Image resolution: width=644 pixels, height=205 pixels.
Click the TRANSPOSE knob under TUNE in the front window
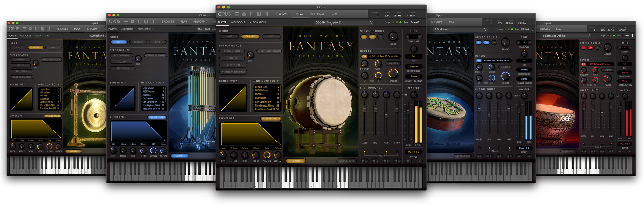pos(414,48)
